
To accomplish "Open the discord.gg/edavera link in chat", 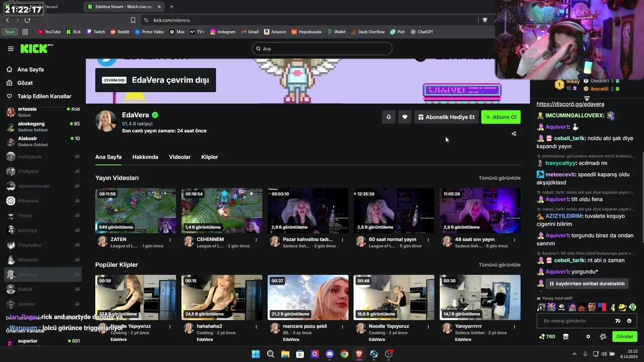I will (570, 104).
